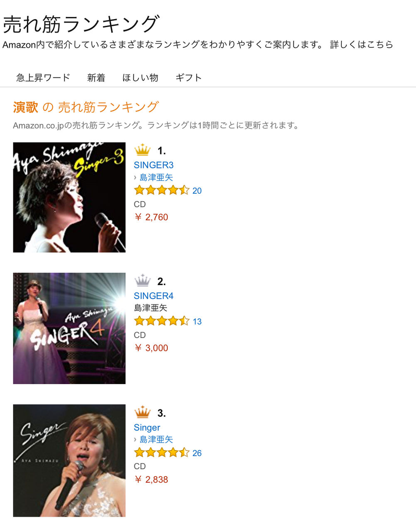Open the Singer product title link

(x=147, y=427)
